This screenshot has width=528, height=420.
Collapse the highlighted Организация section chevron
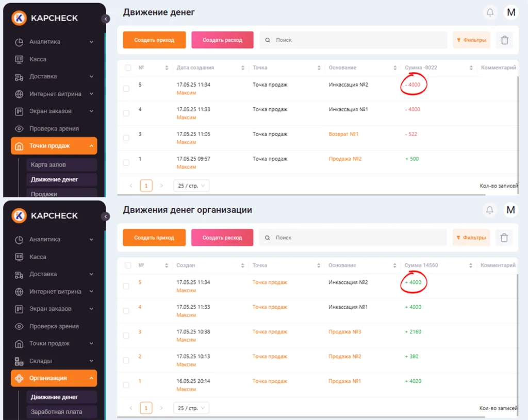pos(91,378)
